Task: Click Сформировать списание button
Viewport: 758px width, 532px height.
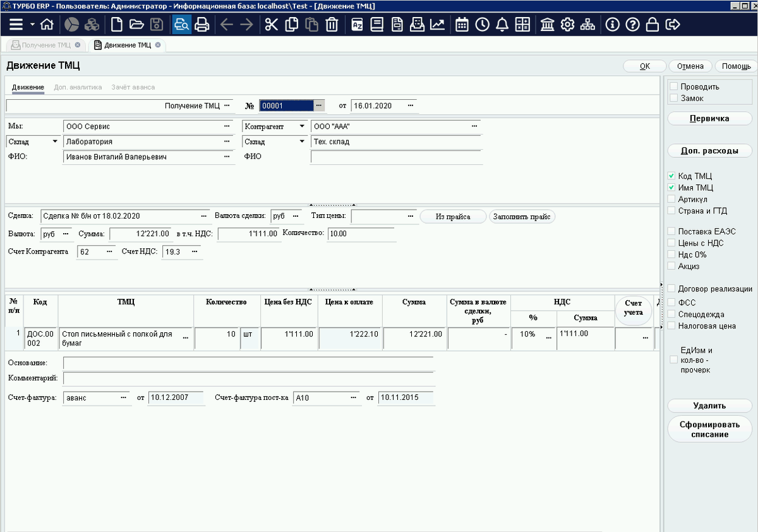Action: 710,430
